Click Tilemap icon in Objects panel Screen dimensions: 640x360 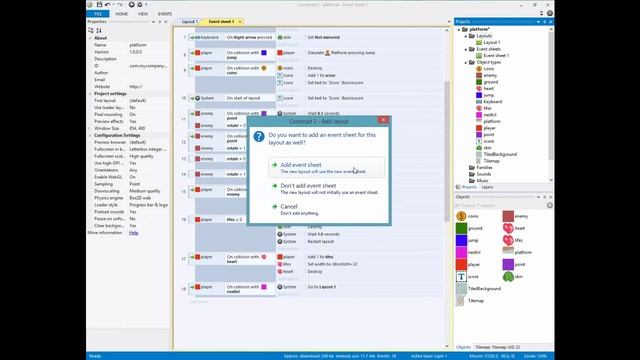[460, 301]
